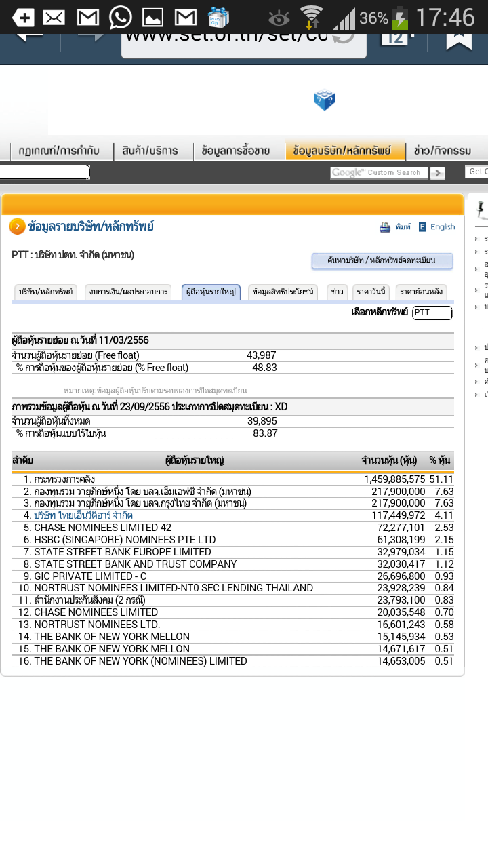Open the ข้อมูลการซื้อขาย main menu
Viewport: 488px width, 868px height.
(236, 151)
